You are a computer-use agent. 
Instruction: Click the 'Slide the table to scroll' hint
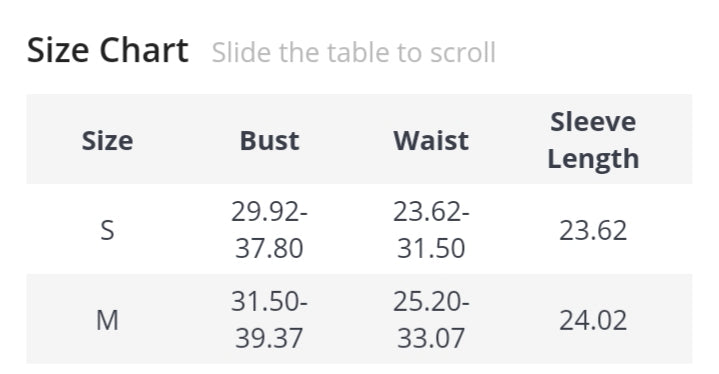click(x=354, y=52)
